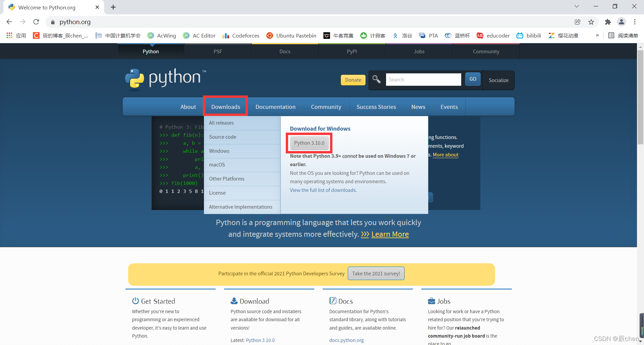Click the share page icon in address bar
Image resolution: width=644 pixels, height=345 pixels.
578,22
